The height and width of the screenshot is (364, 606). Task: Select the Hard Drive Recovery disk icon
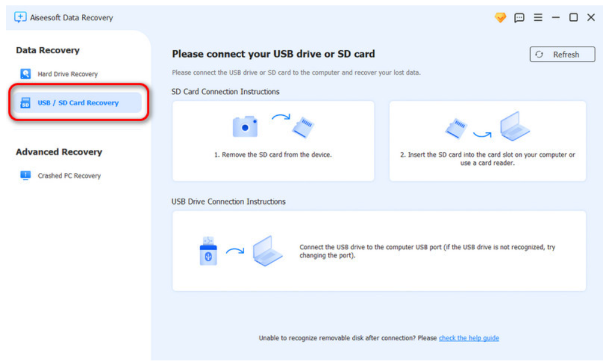[25, 73]
